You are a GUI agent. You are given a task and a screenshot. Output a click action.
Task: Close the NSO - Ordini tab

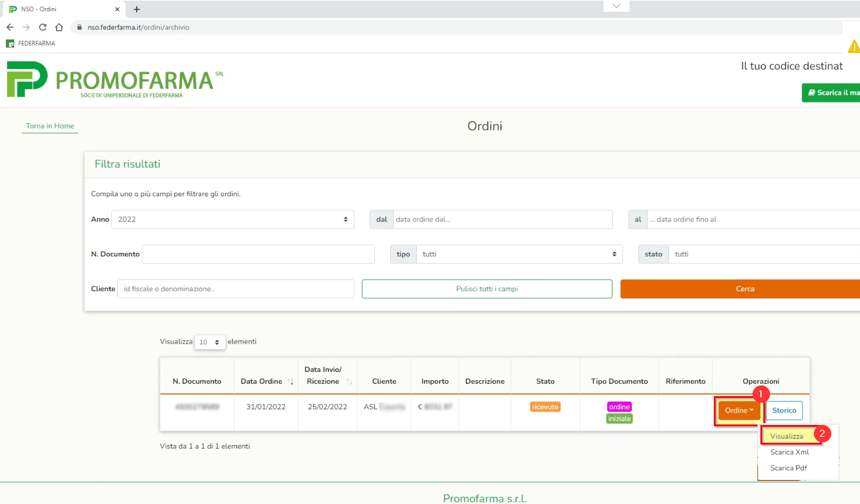(x=117, y=9)
